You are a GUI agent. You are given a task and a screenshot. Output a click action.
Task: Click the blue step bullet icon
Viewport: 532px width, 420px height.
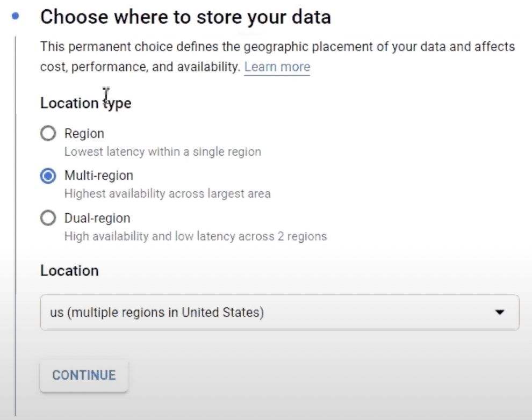click(x=15, y=16)
